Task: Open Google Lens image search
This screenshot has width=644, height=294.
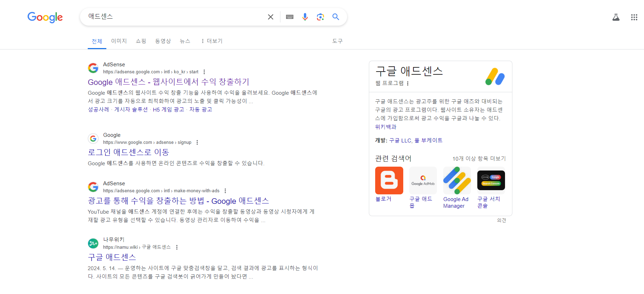Action: point(320,17)
